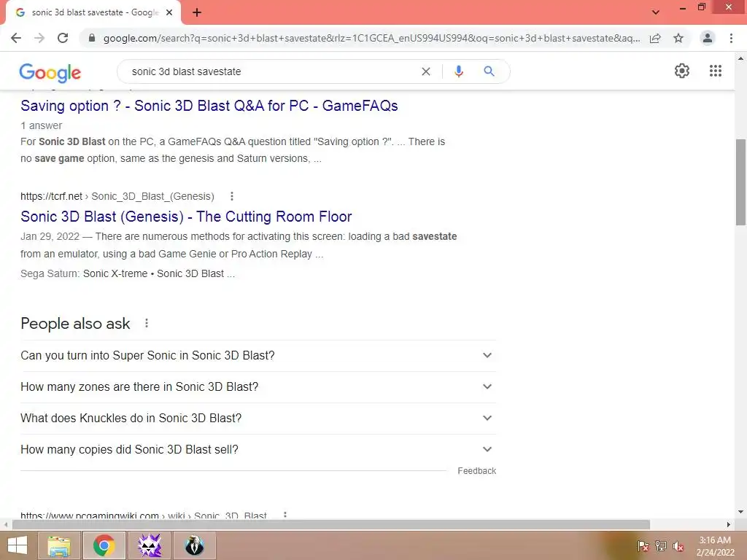The height and width of the screenshot is (560, 747).
Task: Open the purple spiky-face app in taskbar
Action: (x=150, y=545)
